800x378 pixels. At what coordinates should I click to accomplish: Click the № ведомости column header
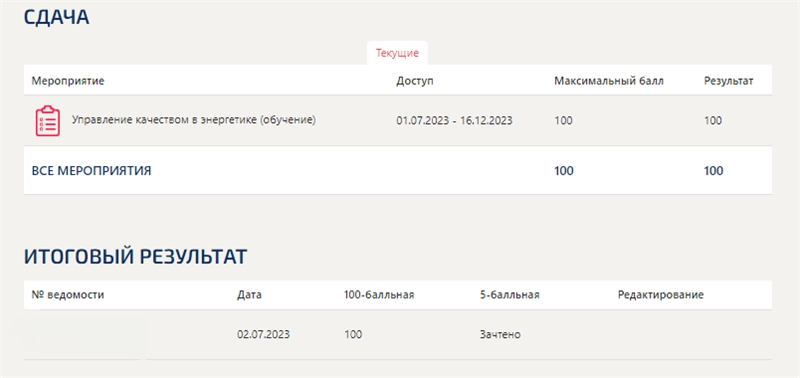point(68,295)
